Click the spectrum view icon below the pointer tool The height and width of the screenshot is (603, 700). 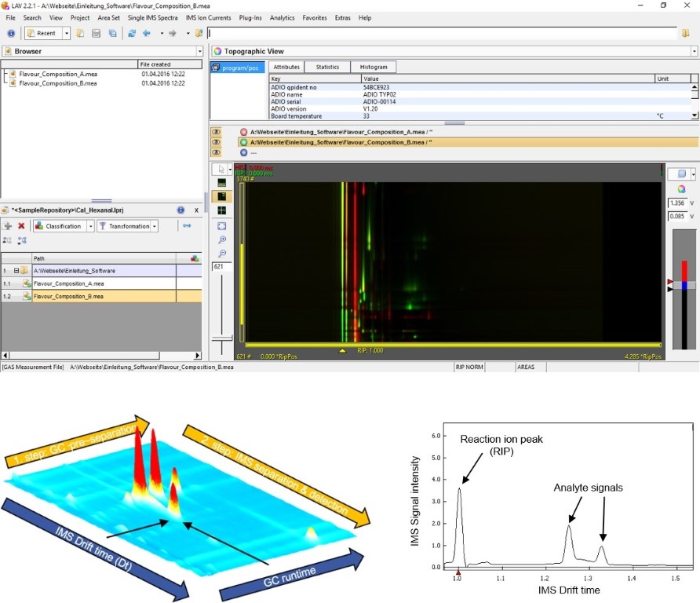coord(221,183)
